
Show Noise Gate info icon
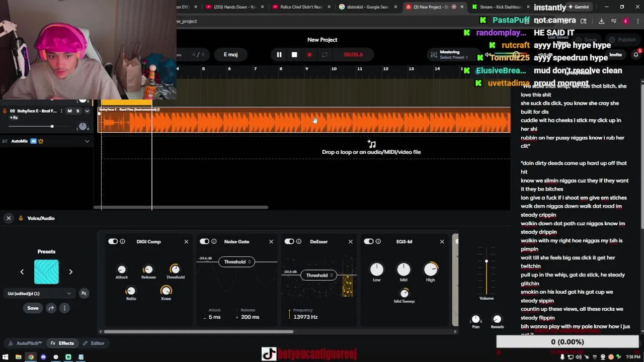click(214, 242)
